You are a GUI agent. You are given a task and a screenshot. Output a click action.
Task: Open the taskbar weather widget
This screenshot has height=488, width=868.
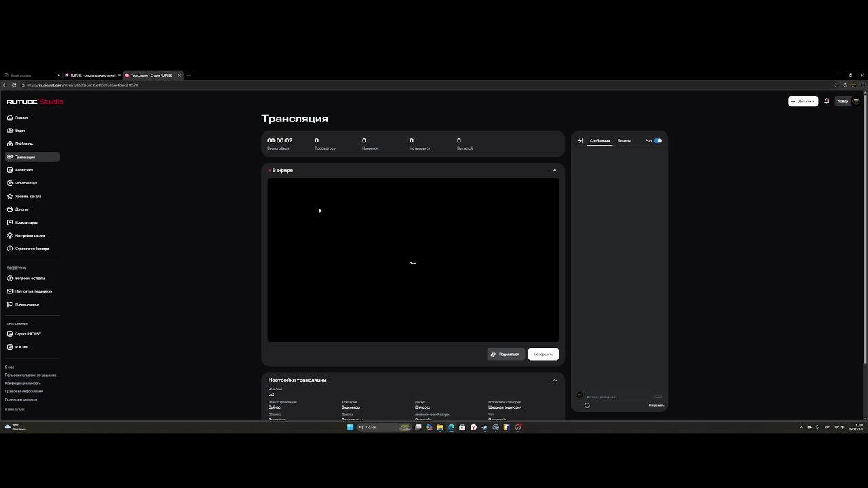[15, 427]
